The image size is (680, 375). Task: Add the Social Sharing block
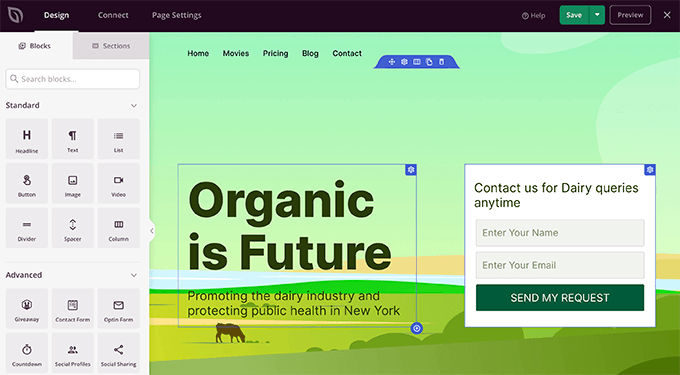pos(119,353)
